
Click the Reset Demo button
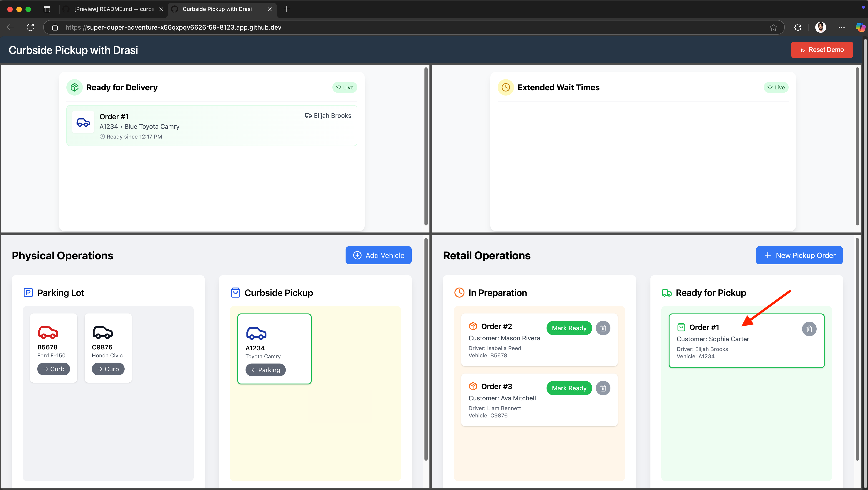tap(822, 50)
